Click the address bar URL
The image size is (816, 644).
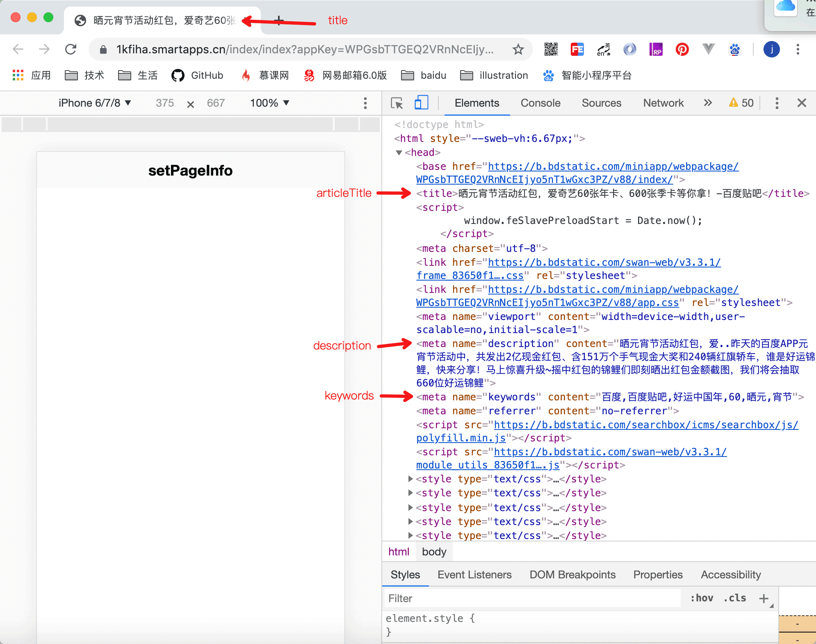[x=305, y=50]
